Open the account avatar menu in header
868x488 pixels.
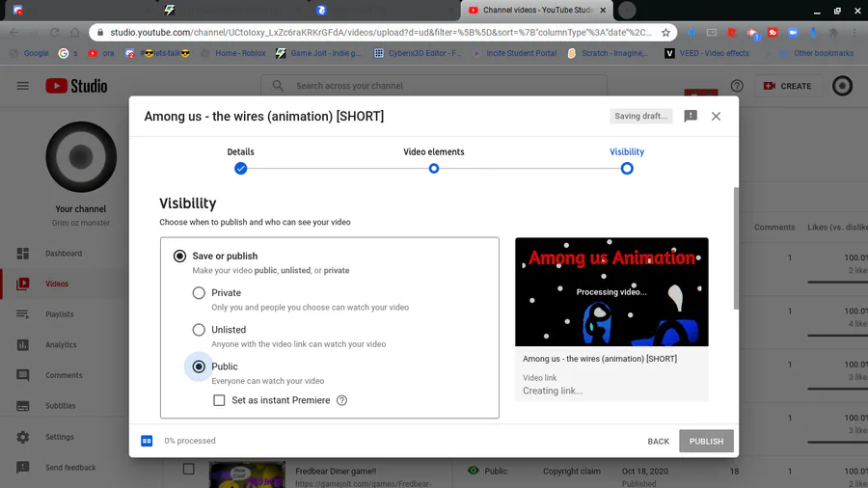pyautogui.click(x=843, y=86)
